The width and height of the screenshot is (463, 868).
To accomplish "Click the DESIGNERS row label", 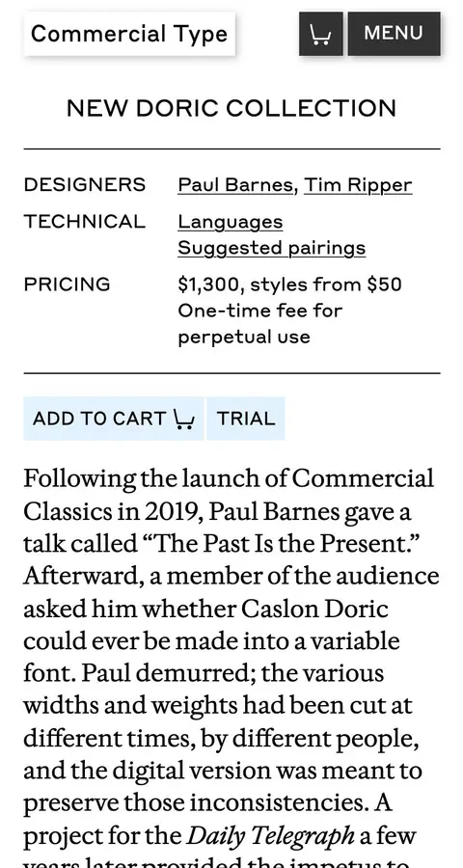I will click(85, 184).
